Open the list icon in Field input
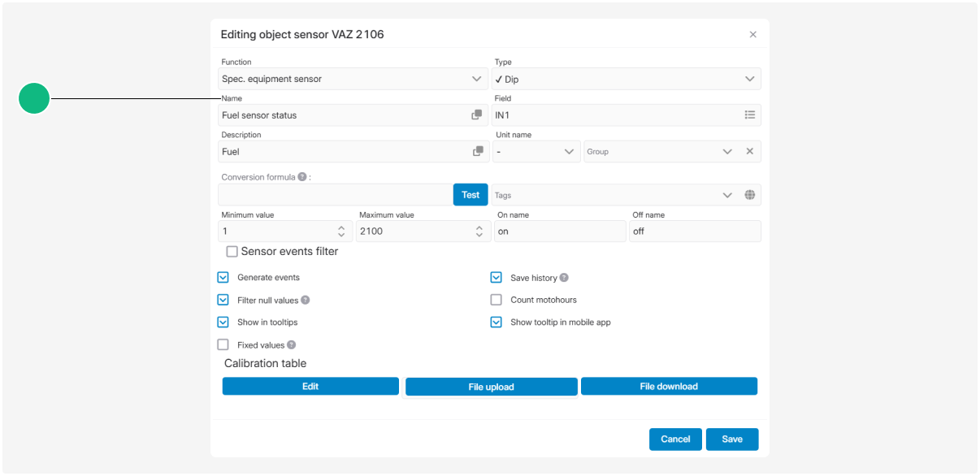Viewport: 980px width, 476px height. coord(750,115)
